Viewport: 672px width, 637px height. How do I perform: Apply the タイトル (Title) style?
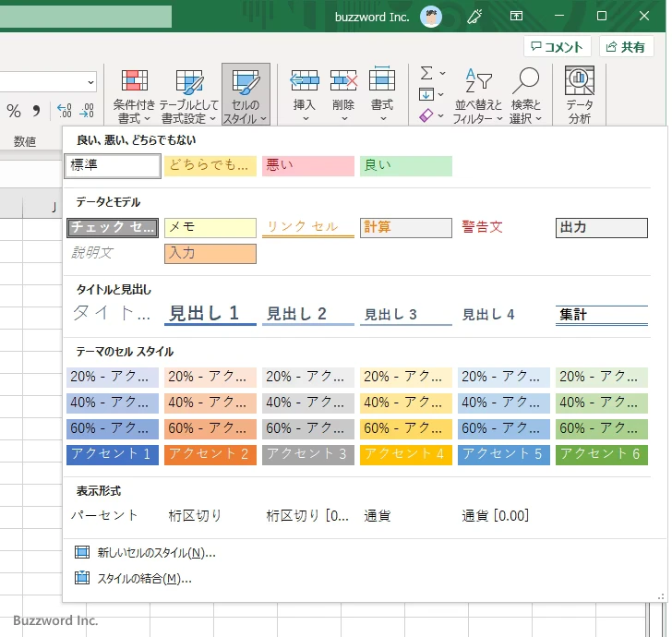click(x=113, y=314)
